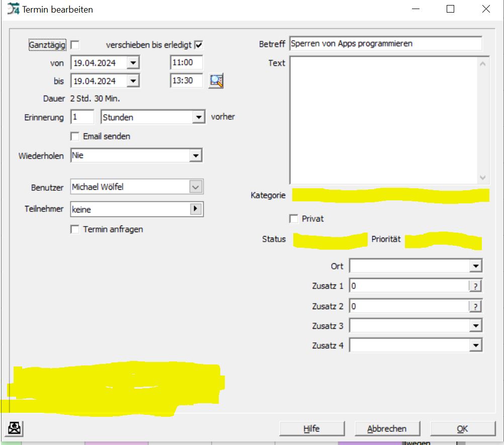The height and width of the screenshot is (445, 504).
Task: Confirm the appointment with OK
Action: pyautogui.click(x=462, y=428)
